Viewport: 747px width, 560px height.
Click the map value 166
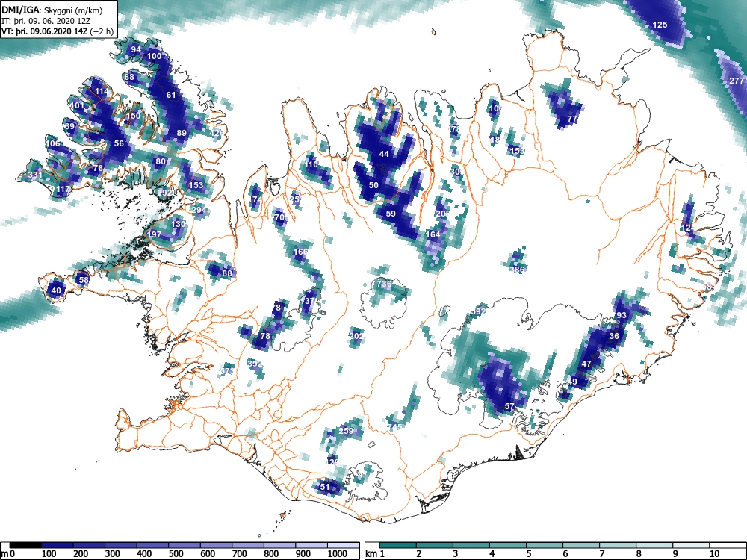click(x=300, y=252)
